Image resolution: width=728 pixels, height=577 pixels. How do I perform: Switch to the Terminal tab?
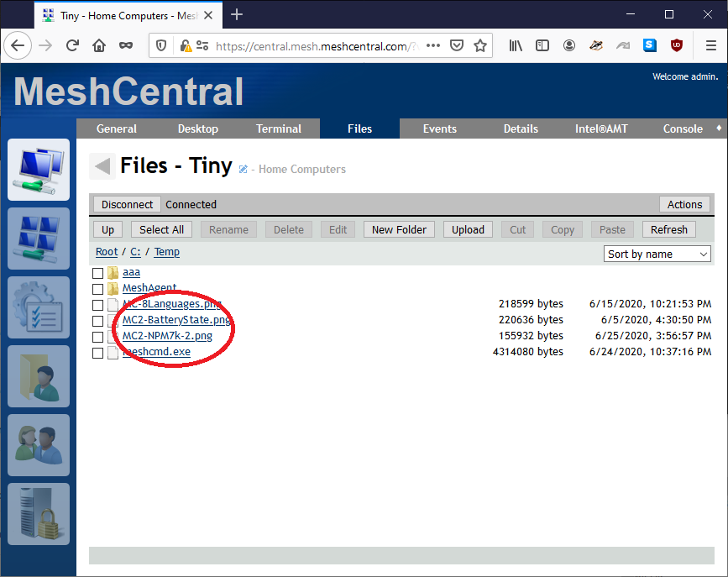(278, 129)
